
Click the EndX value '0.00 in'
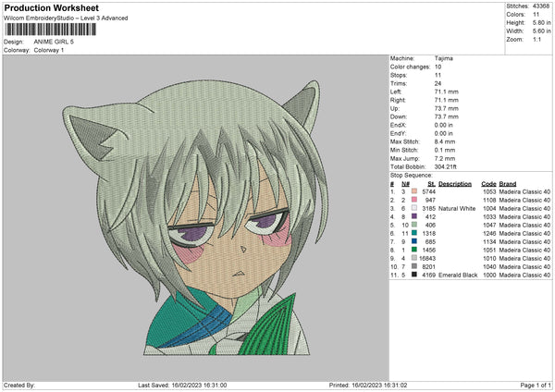[x=443, y=125]
